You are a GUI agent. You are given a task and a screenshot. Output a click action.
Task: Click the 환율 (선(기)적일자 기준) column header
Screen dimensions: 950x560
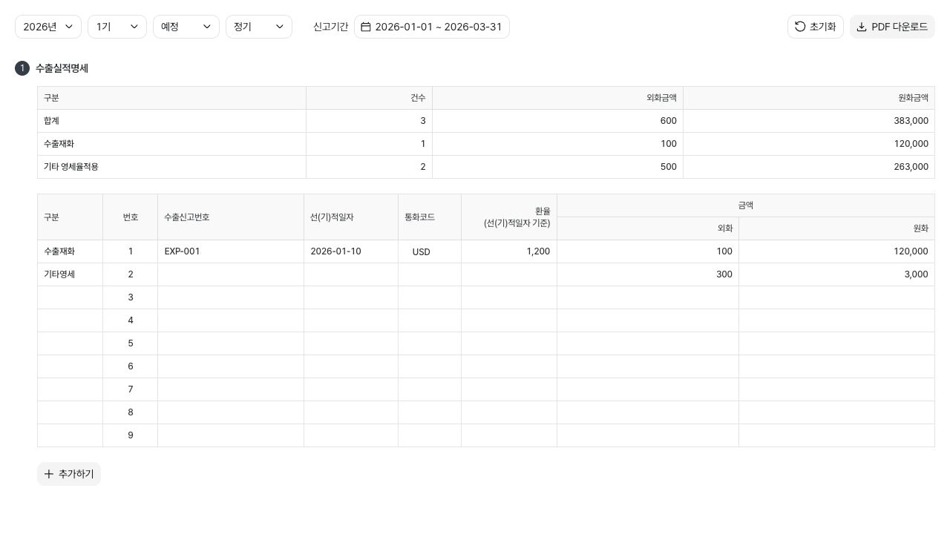[x=509, y=217]
